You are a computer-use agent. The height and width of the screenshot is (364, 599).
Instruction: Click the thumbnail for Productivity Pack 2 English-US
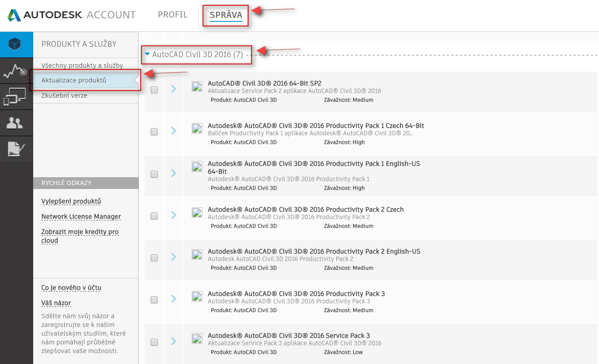point(197,254)
